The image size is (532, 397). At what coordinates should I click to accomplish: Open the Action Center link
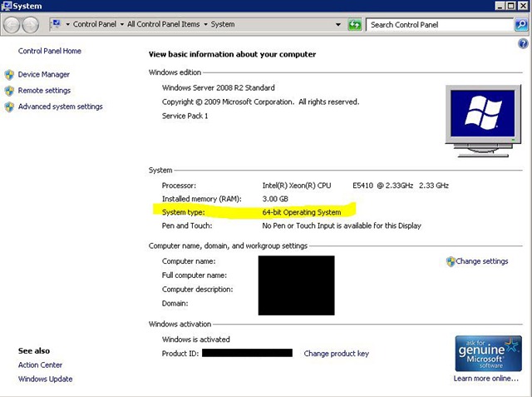(x=40, y=365)
